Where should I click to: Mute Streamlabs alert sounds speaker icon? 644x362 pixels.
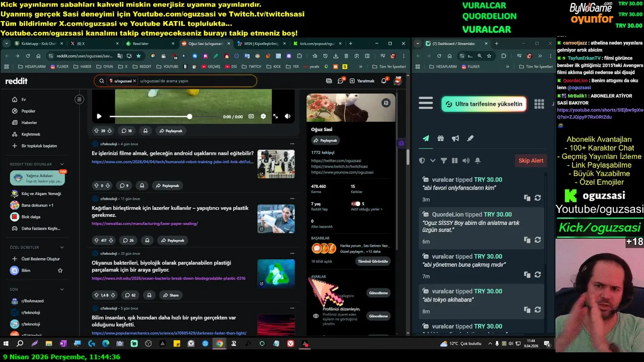coord(466,161)
